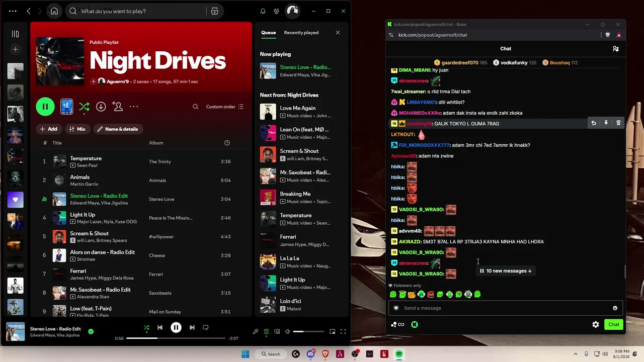Pin medking15's highlighted chat message
The width and height of the screenshot is (644, 362).
pos(606,123)
